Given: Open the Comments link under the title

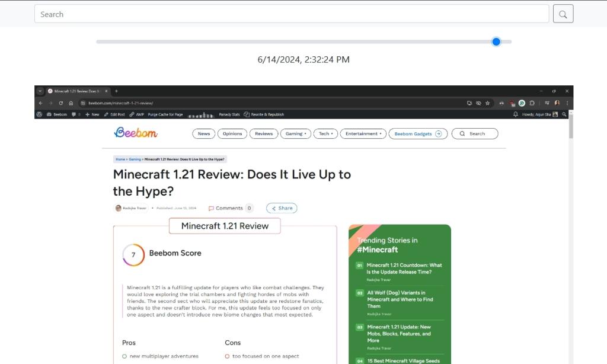Looking at the screenshot, I should pos(229,208).
